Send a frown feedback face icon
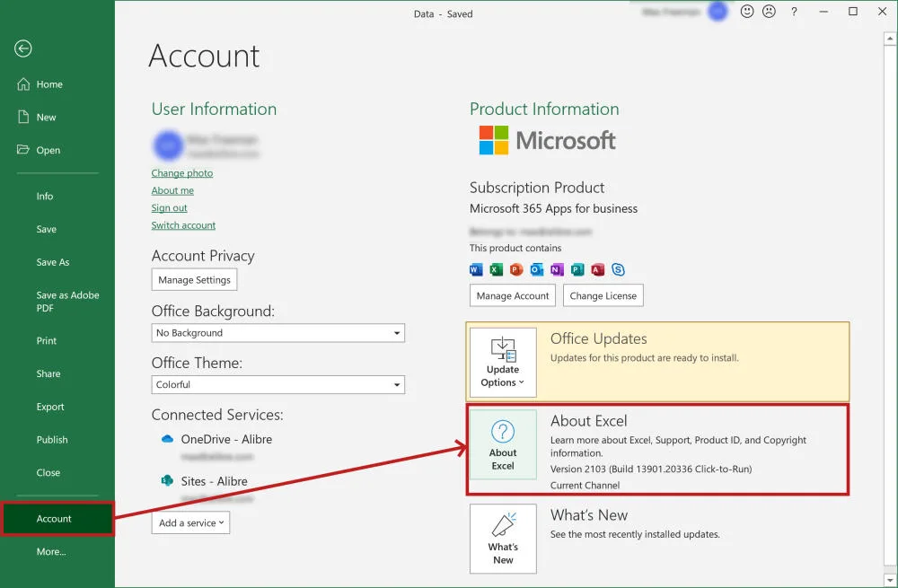The image size is (898, 588). (770, 12)
